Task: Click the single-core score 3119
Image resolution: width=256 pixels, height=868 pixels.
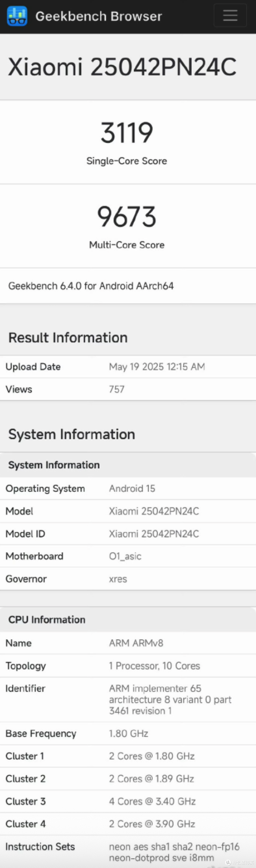Action: (x=127, y=132)
